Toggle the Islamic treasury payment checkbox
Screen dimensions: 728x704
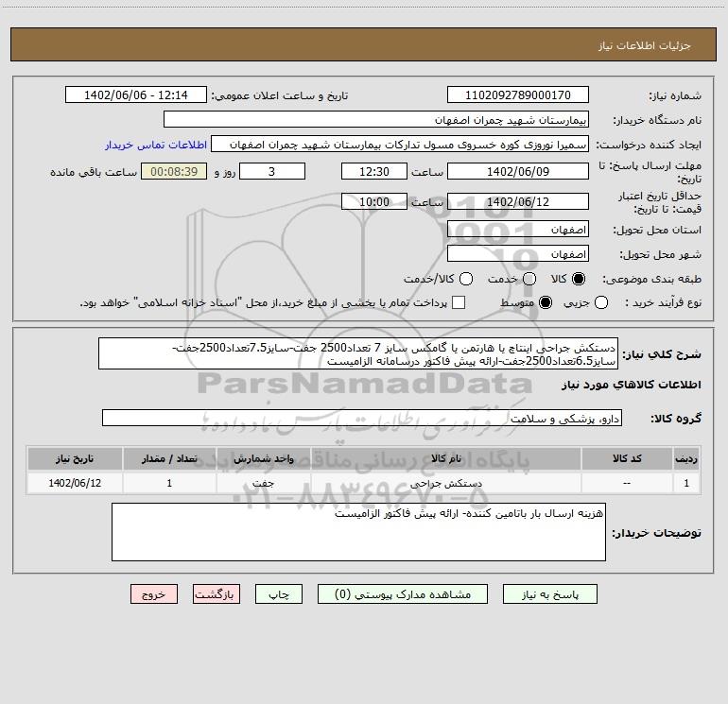click(x=459, y=303)
